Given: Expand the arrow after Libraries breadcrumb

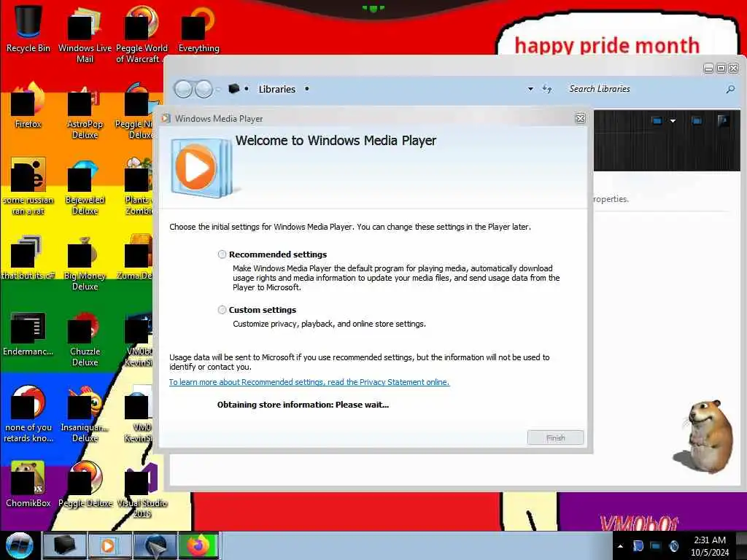Looking at the screenshot, I should pyautogui.click(x=307, y=89).
